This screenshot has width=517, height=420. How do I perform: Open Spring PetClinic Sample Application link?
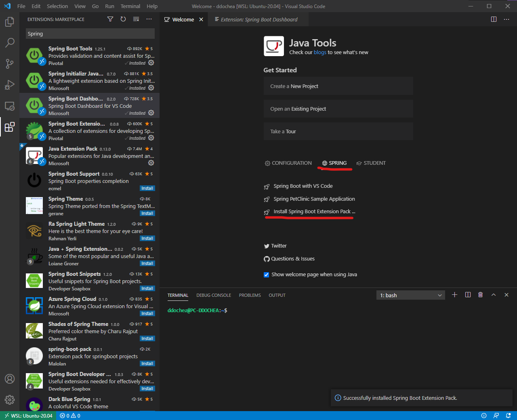point(314,199)
